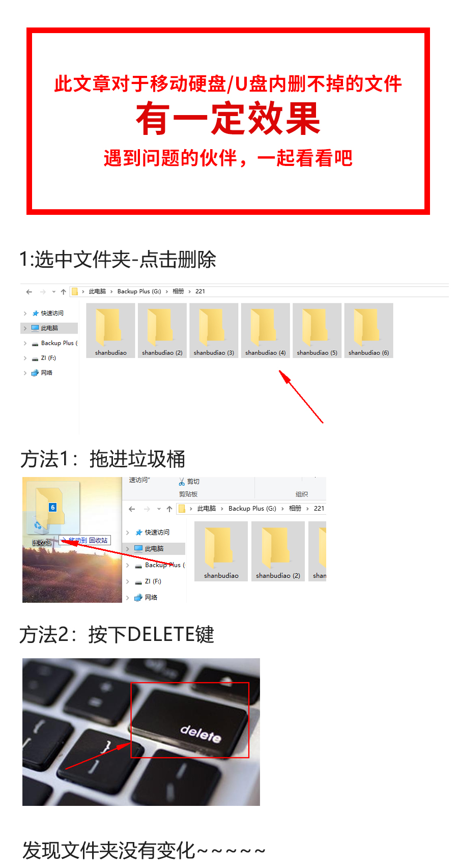Viewport: 458px width, 868px height.
Task: Select This PC in top navigation tree
Action: tap(49, 328)
